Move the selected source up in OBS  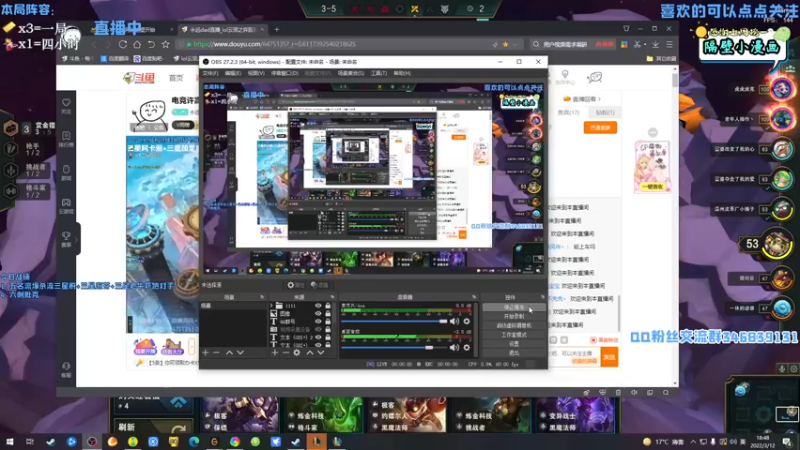click(x=309, y=353)
